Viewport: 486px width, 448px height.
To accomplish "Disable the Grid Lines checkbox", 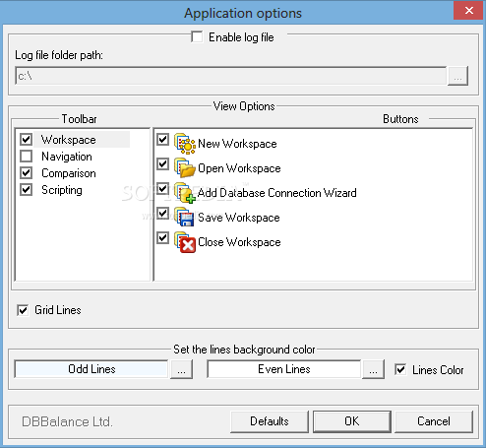I will tap(23, 310).
